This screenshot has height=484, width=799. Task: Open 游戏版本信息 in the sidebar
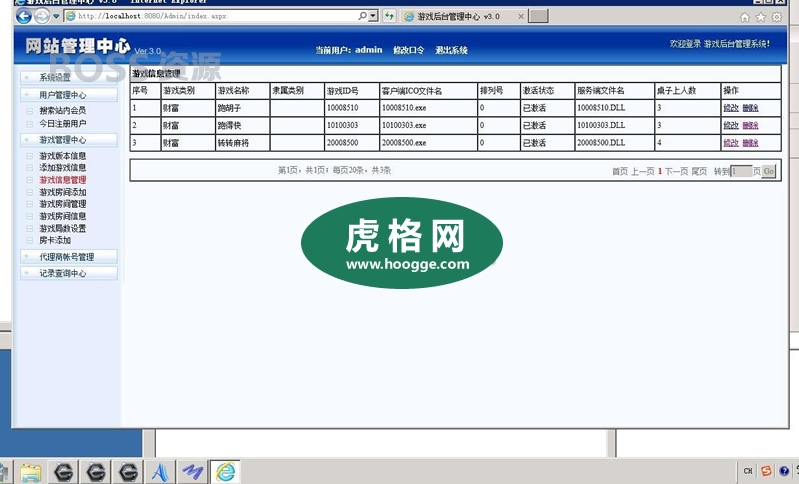63,156
